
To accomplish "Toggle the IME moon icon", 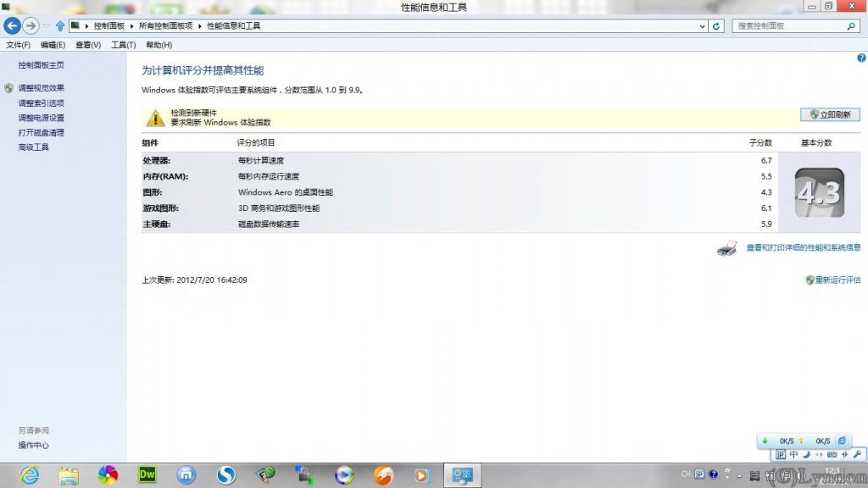I will [807, 454].
